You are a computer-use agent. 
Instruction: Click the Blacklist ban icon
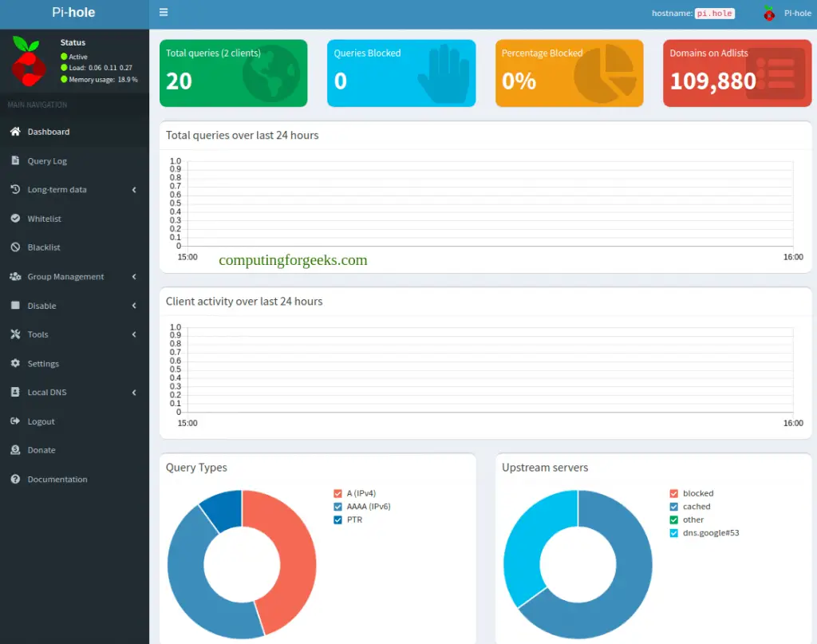coord(16,247)
